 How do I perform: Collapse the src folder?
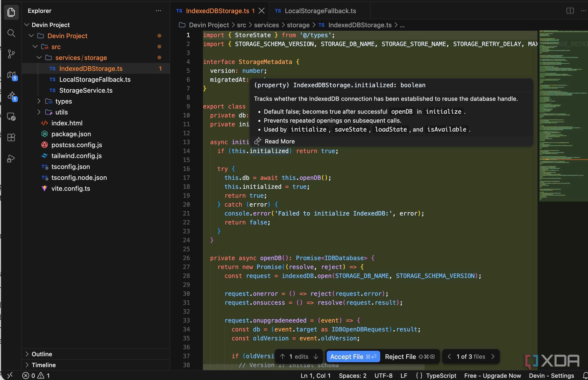[x=35, y=47]
